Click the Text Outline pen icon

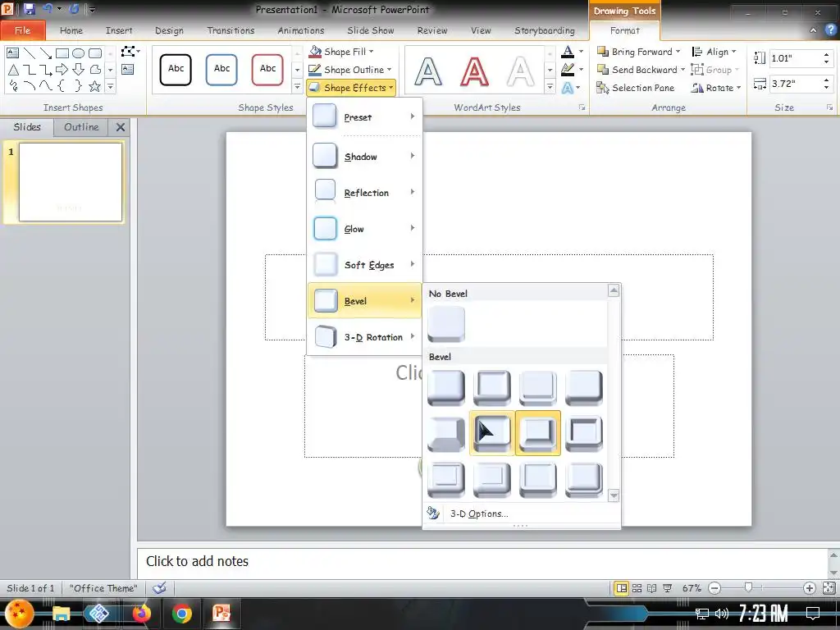pos(568,69)
